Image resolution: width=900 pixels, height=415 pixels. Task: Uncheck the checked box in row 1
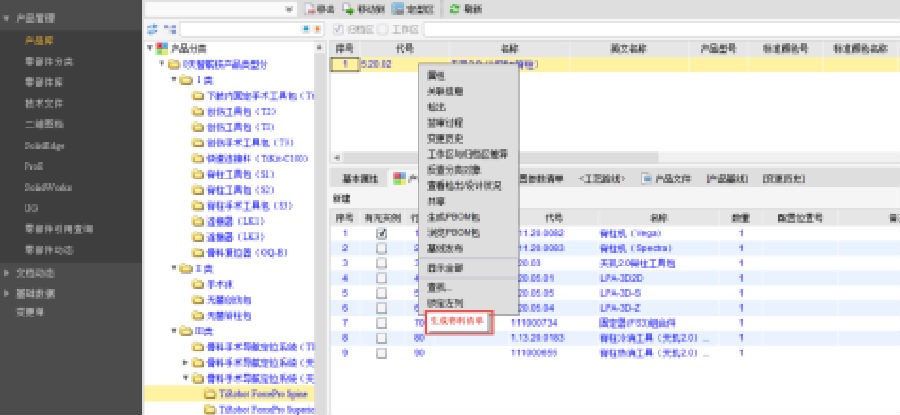coord(381,233)
